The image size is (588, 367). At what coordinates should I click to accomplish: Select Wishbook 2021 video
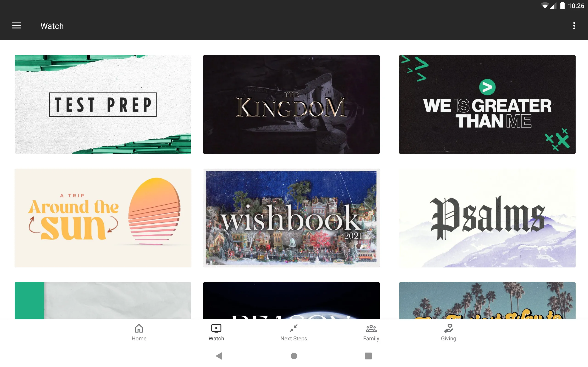tap(292, 218)
